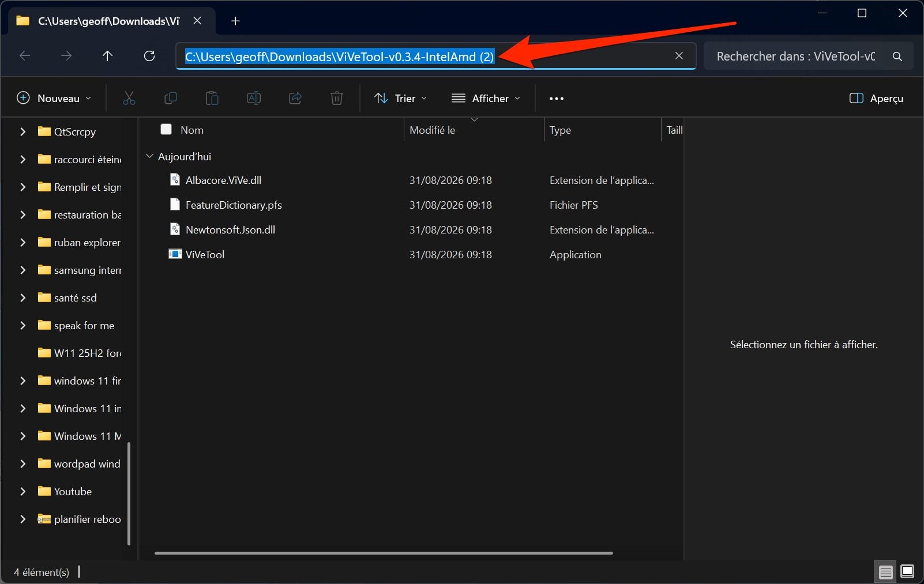
Task: Clear the address bar with X
Action: click(x=679, y=56)
